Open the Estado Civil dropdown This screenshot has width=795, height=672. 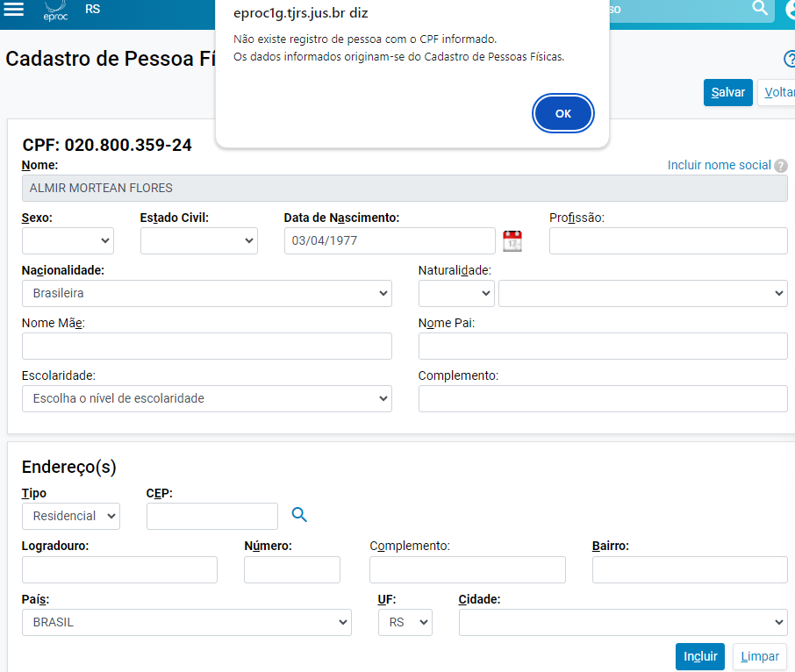(x=198, y=240)
